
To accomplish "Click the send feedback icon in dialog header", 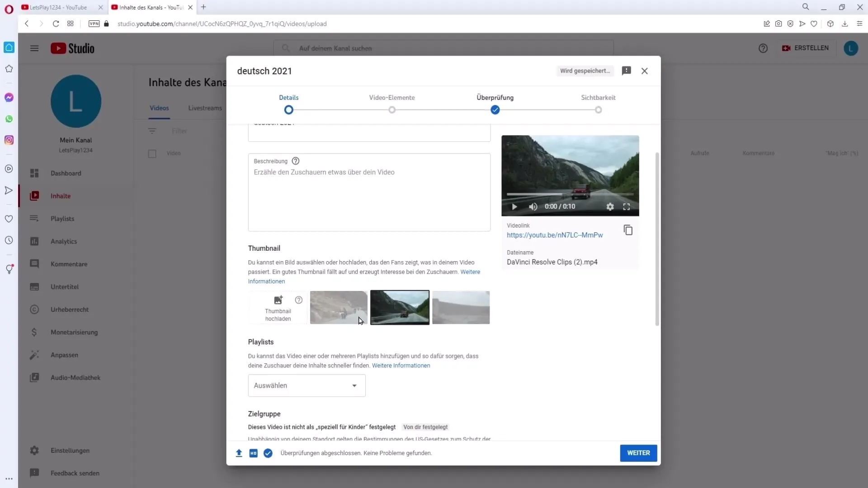I will coord(626,70).
